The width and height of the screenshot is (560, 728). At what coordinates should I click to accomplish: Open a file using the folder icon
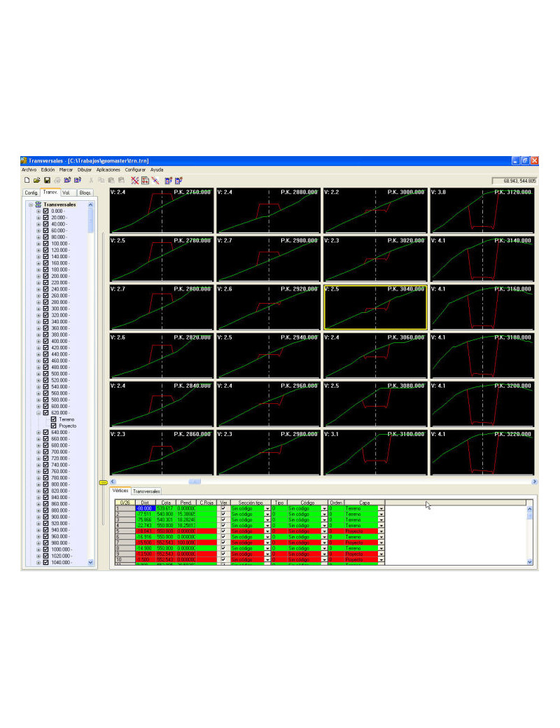click(x=36, y=180)
